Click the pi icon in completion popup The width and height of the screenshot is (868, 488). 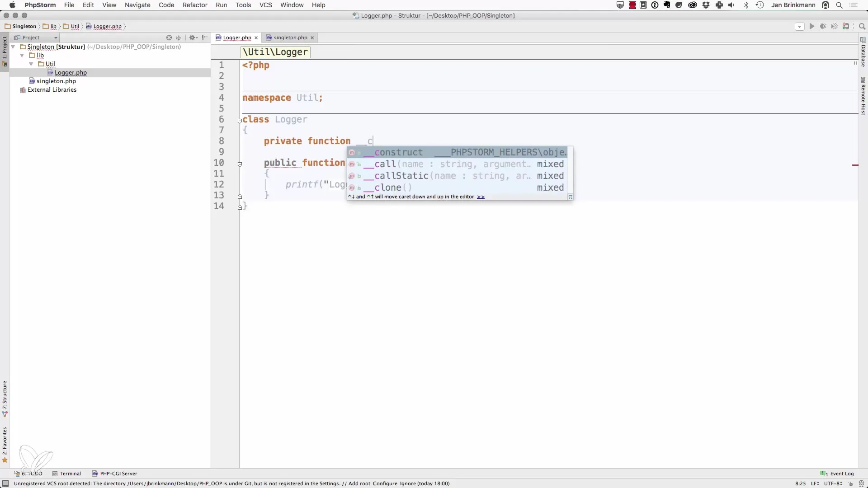tap(571, 197)
